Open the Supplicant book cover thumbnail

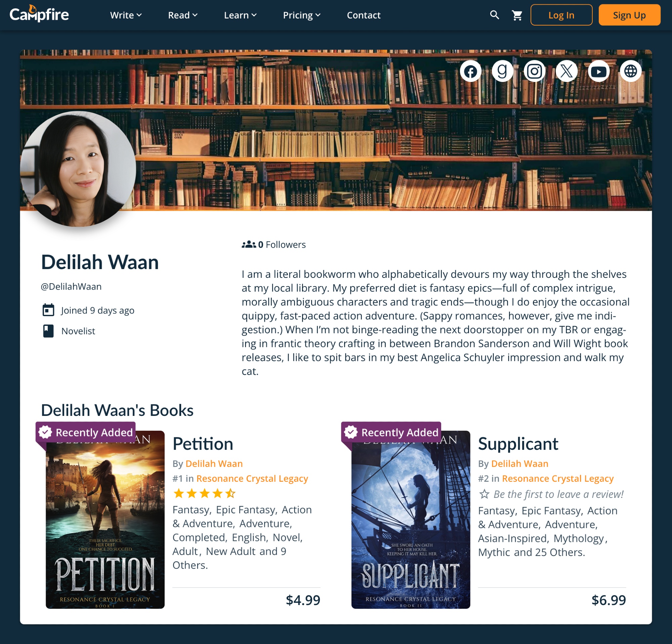pos(410,519)
